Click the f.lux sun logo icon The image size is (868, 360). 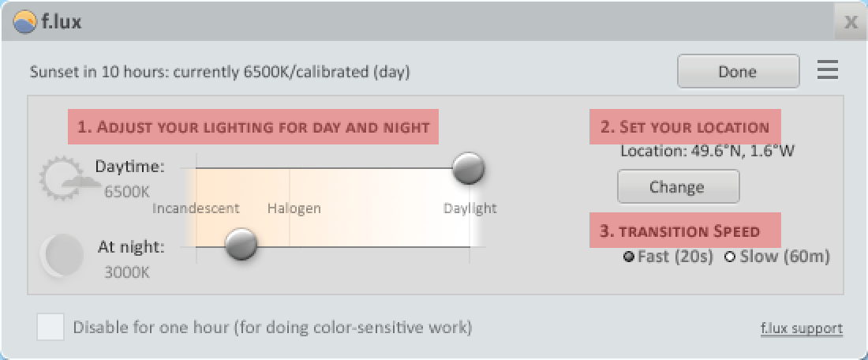coord(24,21)
